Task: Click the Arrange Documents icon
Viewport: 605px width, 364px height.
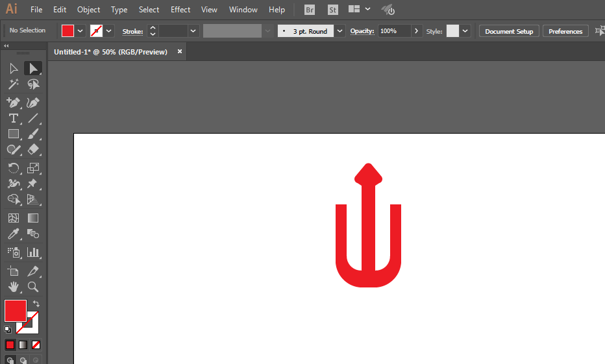Action: pos(354,9)
